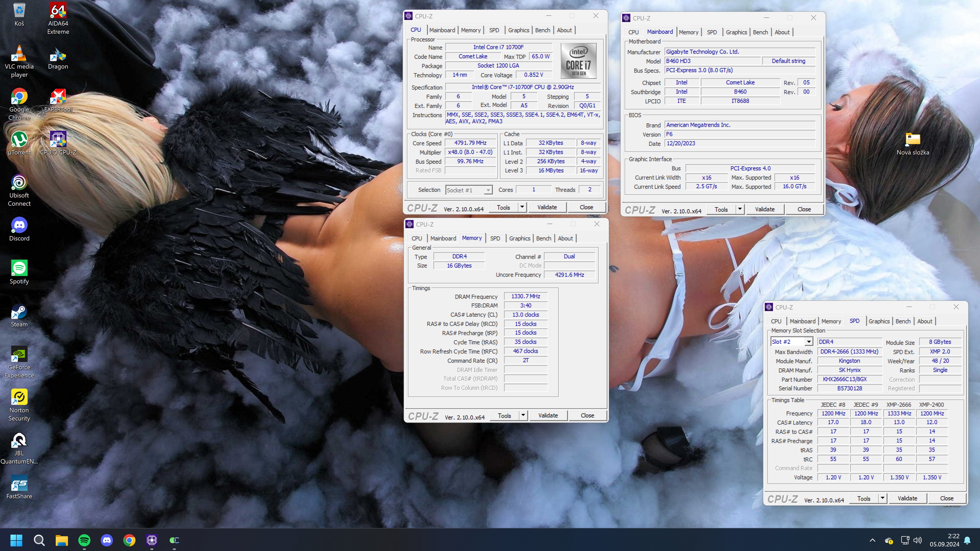Screen dimensions: 980x551
Task: Open the Windows Start menu
Action: click(16, 540)
